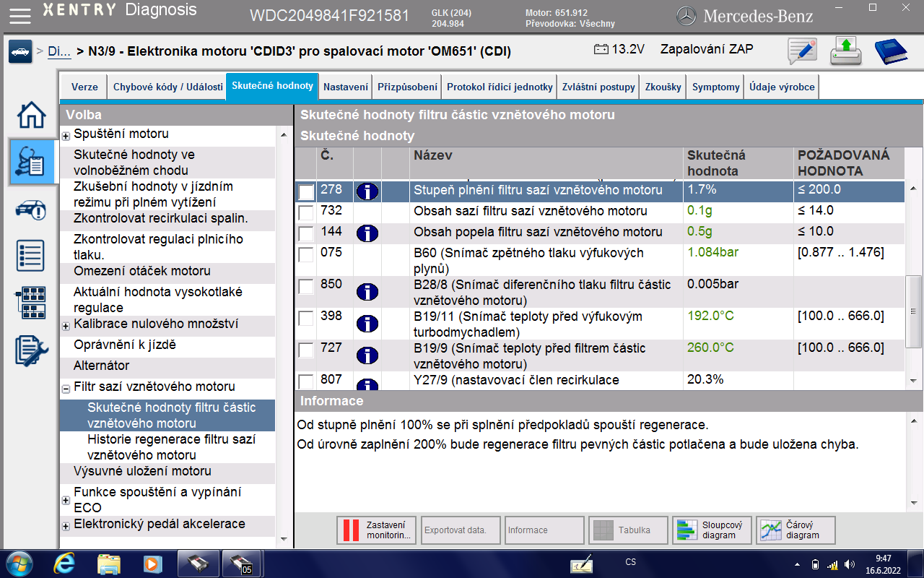Click the network signal tray icon
The image size is (924, 578).
(x=832, y=564)
